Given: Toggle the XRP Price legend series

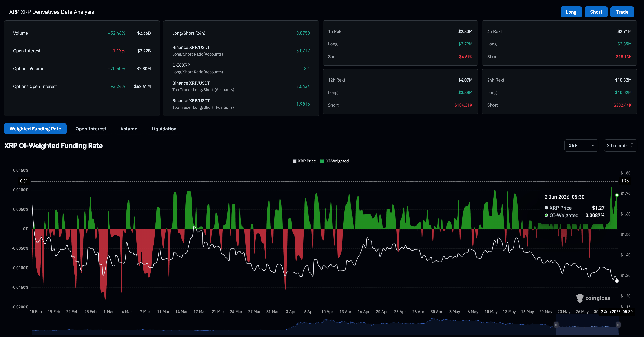Looking at the screenshot, I should coord(304,161).
